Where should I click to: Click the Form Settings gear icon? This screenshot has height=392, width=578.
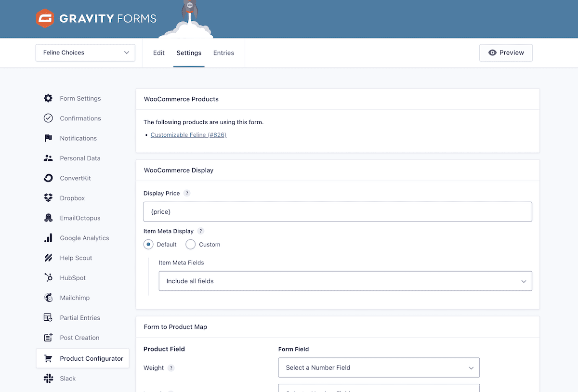[48, 98]
